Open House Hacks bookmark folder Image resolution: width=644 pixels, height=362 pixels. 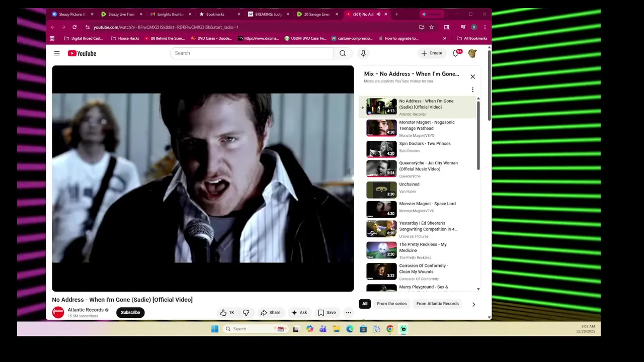pyautogui.click(x=125, y=38)
